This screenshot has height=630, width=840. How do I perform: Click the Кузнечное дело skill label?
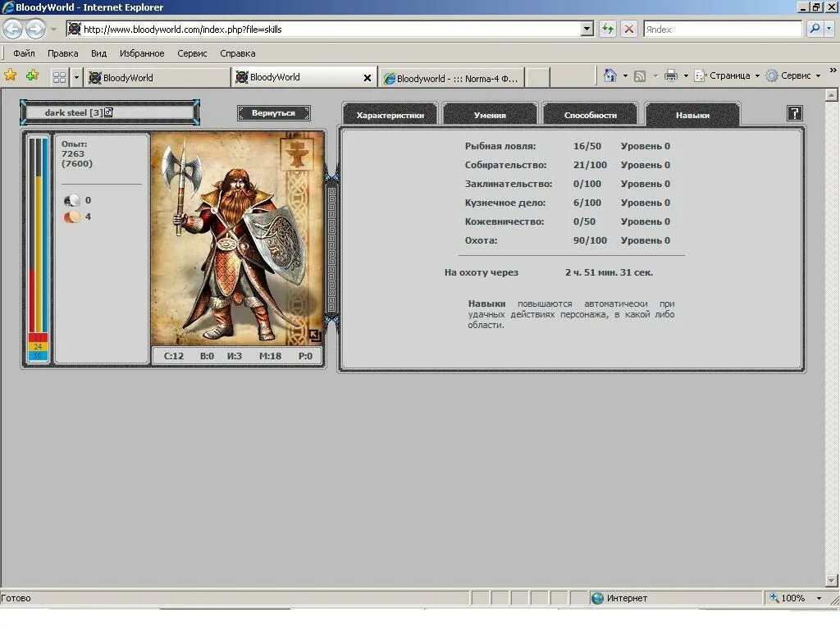tap(505, 203)
